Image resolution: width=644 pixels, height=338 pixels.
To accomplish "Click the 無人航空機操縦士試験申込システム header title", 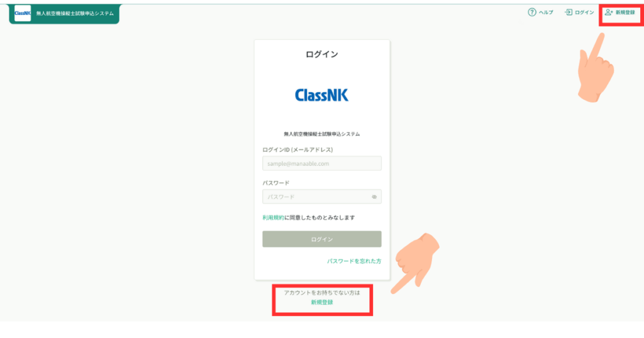I will [x=75, y=14].
